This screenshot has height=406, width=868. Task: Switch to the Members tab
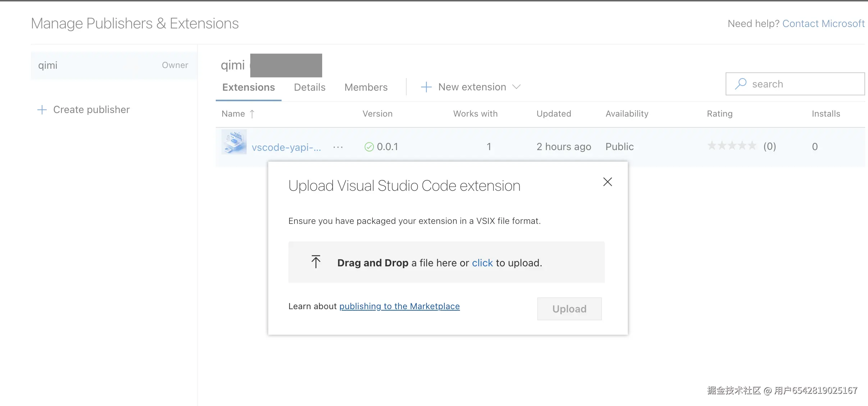(x=366, y=87)
